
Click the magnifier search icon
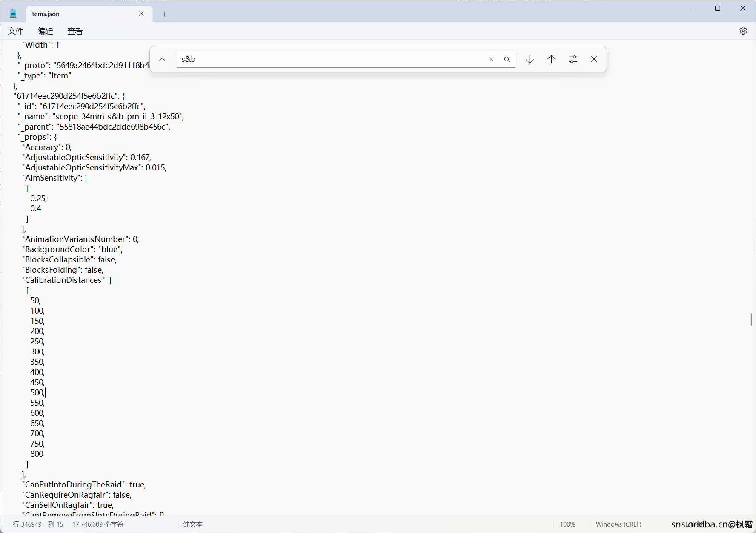(507, 59)
